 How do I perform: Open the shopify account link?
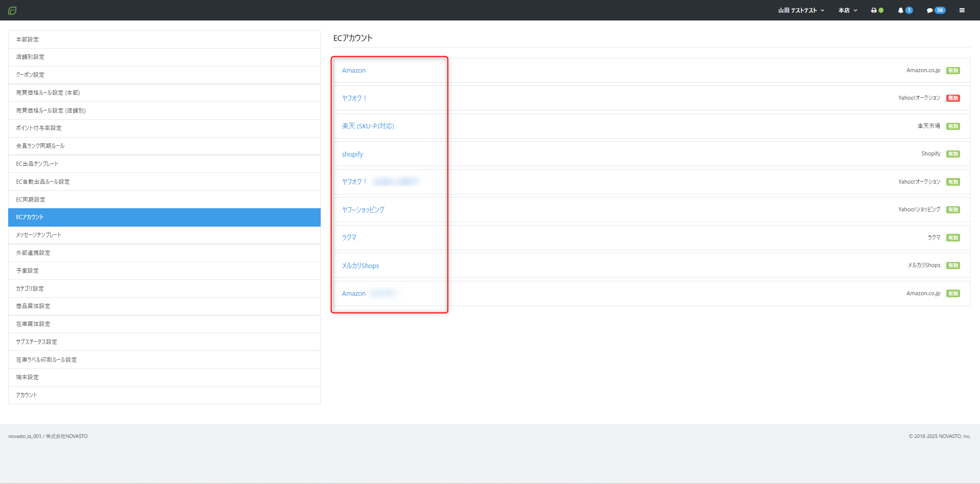click(352, 154)
